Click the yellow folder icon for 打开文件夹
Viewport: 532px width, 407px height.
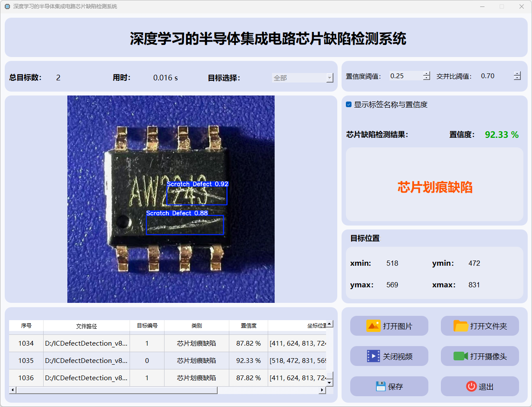tap(461, 326)
